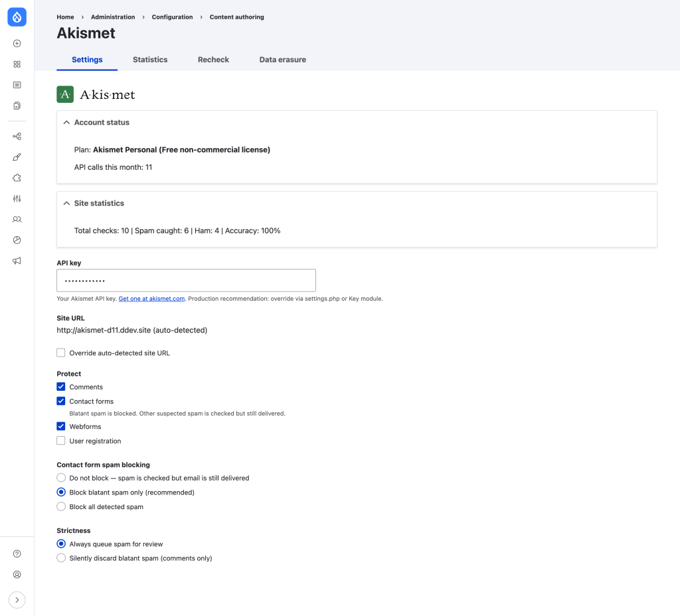
Task: Click the Total checks statistics line
Action: click(x=177, y=230)
